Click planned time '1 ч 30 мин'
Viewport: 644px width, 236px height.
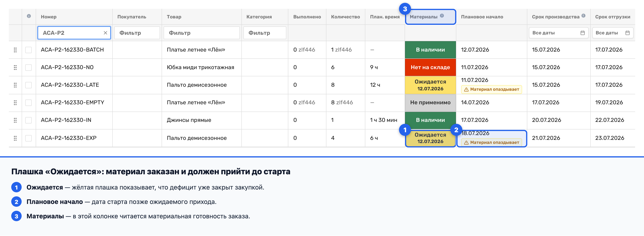pyautogui.click(x=384, y=120)
